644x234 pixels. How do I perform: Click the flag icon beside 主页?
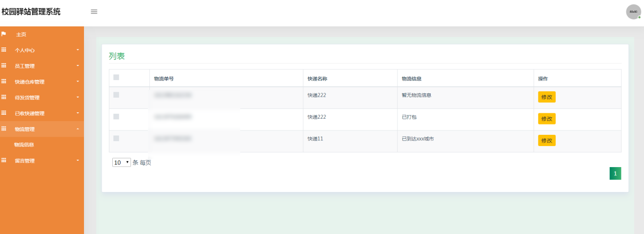click(x=3, y=34)
